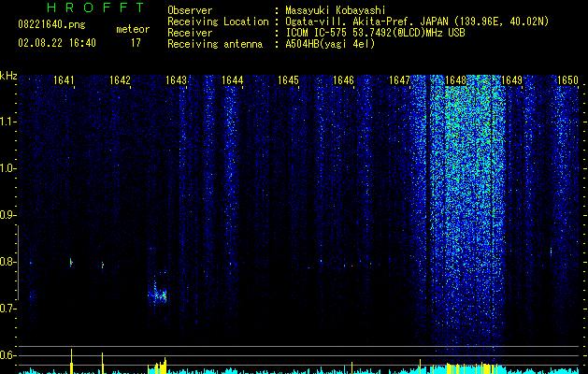Click the 0.7 kHz axis label

click(x=7, y=309)
